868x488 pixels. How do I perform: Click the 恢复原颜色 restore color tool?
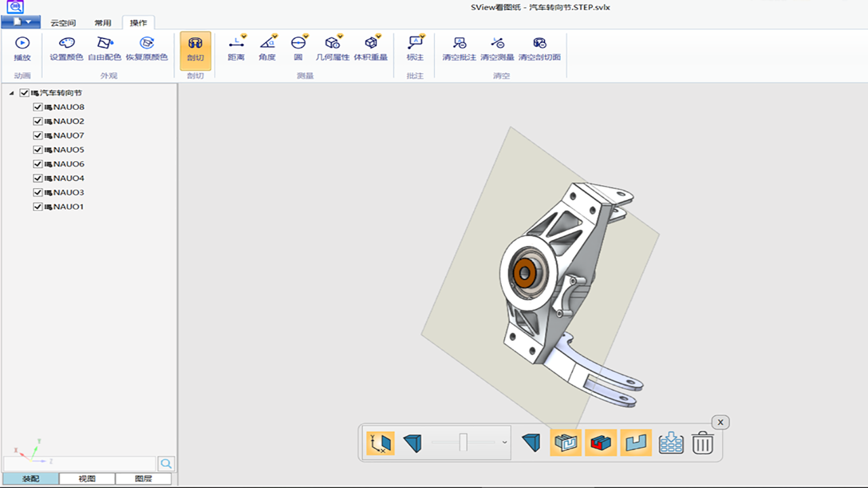(148, 50)
